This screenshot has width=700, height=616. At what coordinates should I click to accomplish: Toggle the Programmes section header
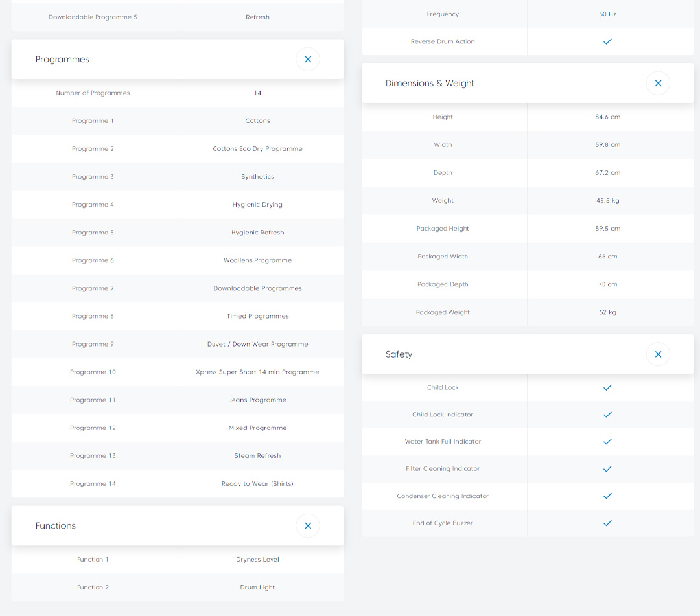click(x=63, y=60)
